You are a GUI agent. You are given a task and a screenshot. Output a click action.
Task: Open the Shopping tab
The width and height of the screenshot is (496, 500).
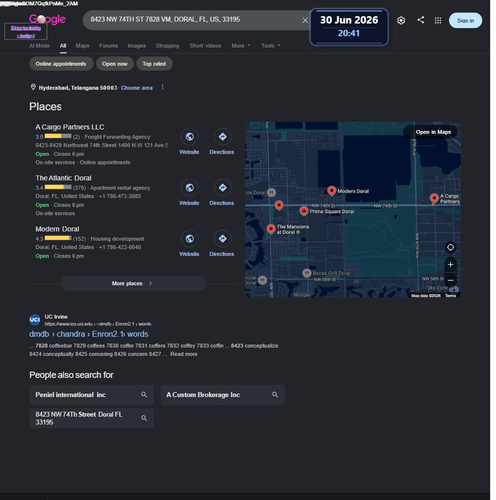pos(167,46)
